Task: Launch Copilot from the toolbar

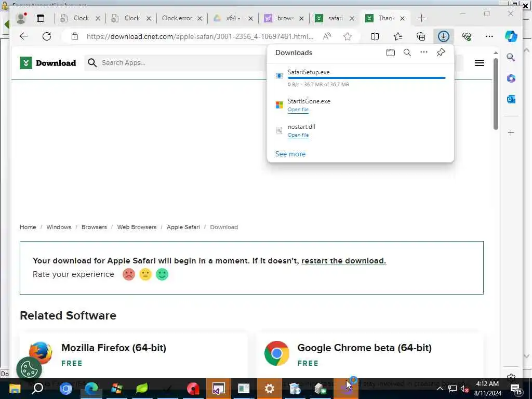Action: click(x=511, y=36)
